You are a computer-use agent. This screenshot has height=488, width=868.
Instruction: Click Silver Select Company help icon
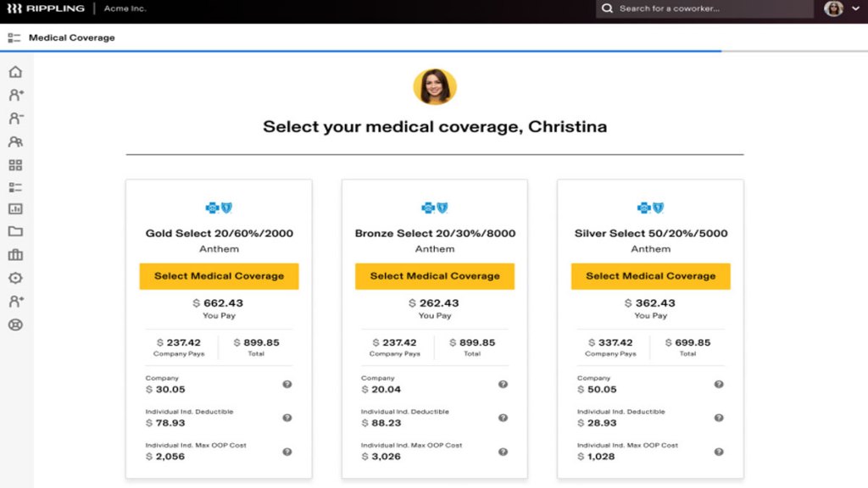[719, 384]
